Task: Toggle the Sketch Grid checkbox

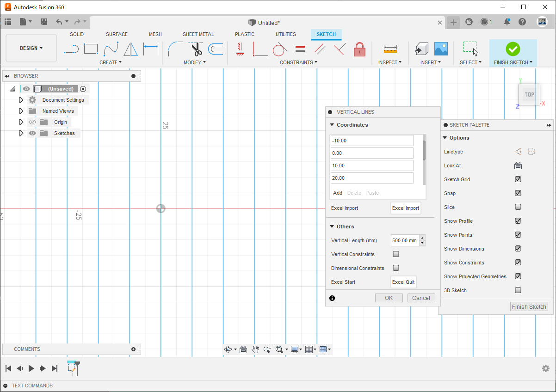Action: pos(518,179)
